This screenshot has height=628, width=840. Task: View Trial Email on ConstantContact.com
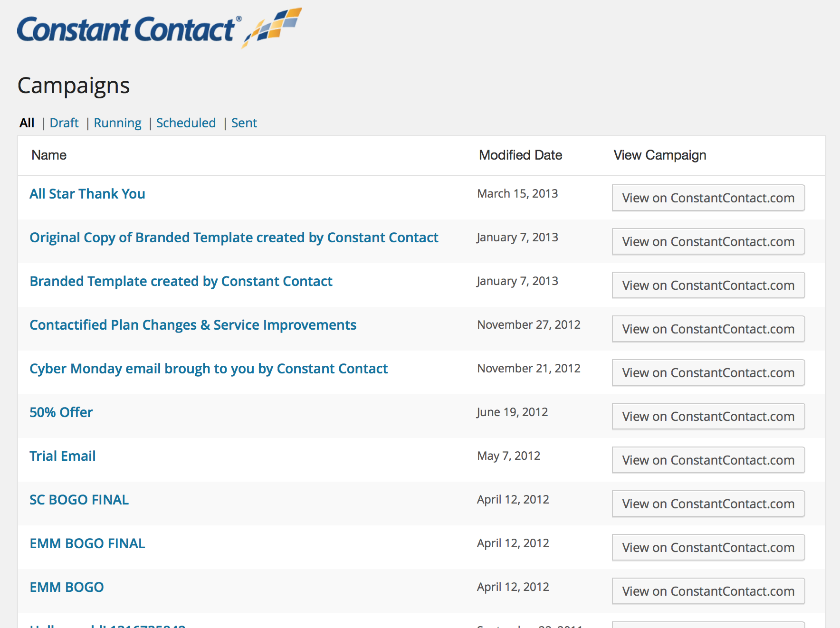[x=708, y=460]
